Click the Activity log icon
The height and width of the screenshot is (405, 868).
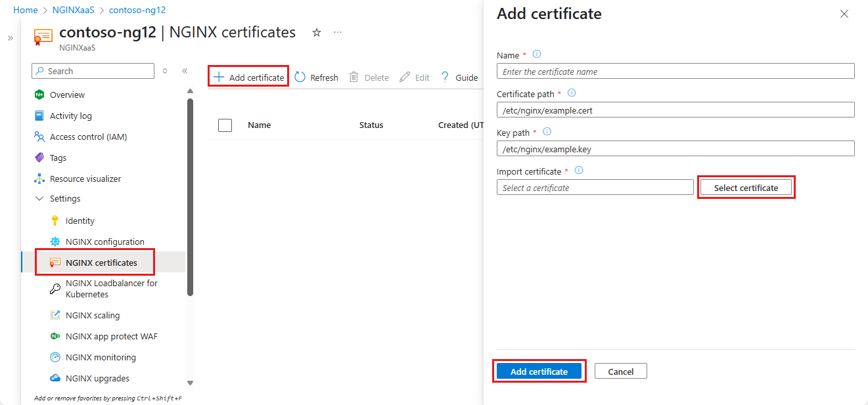(x=39, y=116)
